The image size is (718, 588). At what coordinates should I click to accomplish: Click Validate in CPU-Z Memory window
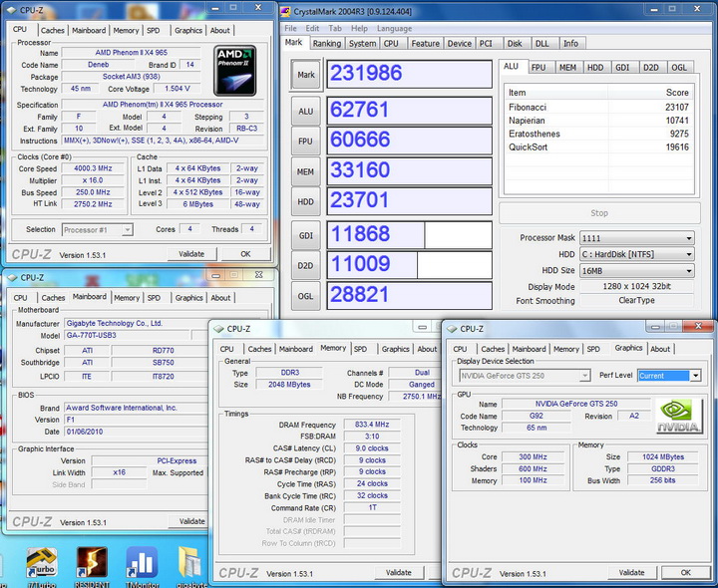(399, 572)
